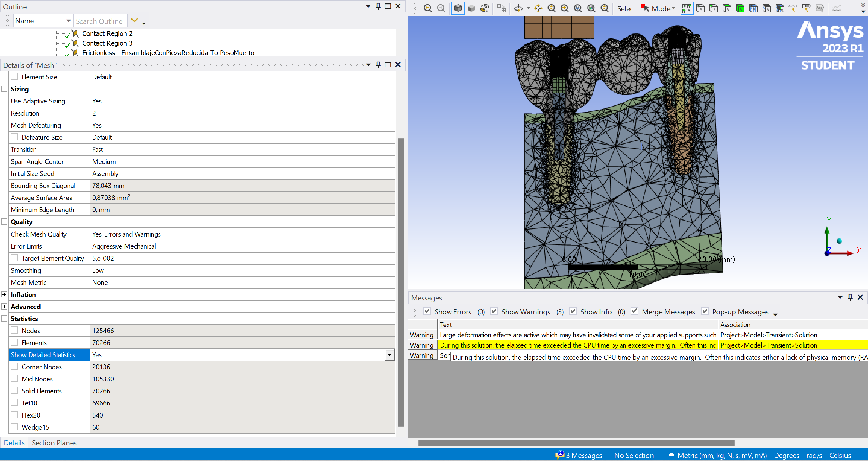The height and width of the screenshot is (461, 868).
Task: Open the Show Detailed Statistics dropdown
Action: point(389,355)
